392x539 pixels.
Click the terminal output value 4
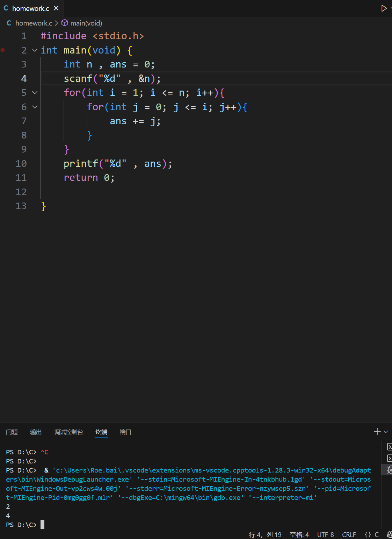[x=8, y=516]
